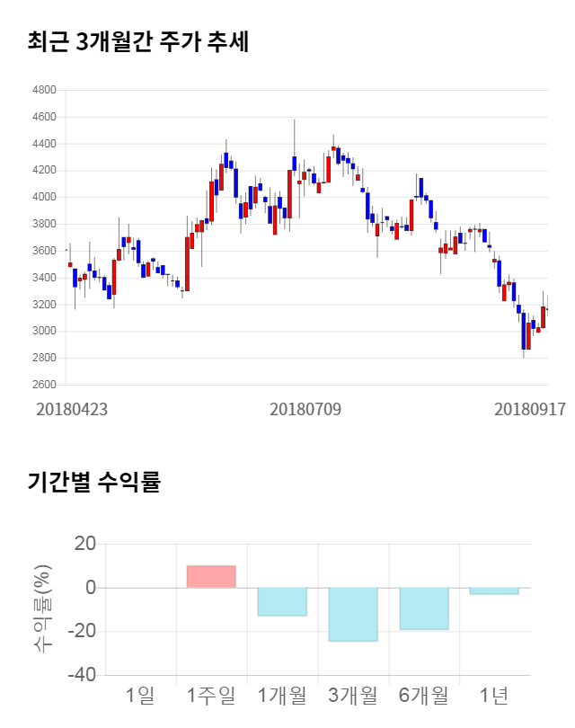Click the 기간별 수익률 heading
Image resolution: width=575 pixels, height=728 pixels.
(93, 482)
